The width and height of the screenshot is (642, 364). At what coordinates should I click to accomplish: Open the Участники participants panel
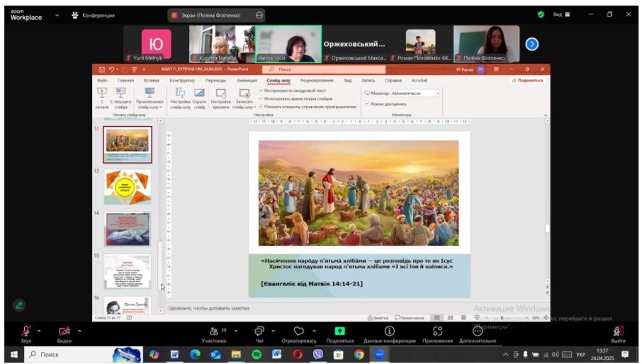214,334
